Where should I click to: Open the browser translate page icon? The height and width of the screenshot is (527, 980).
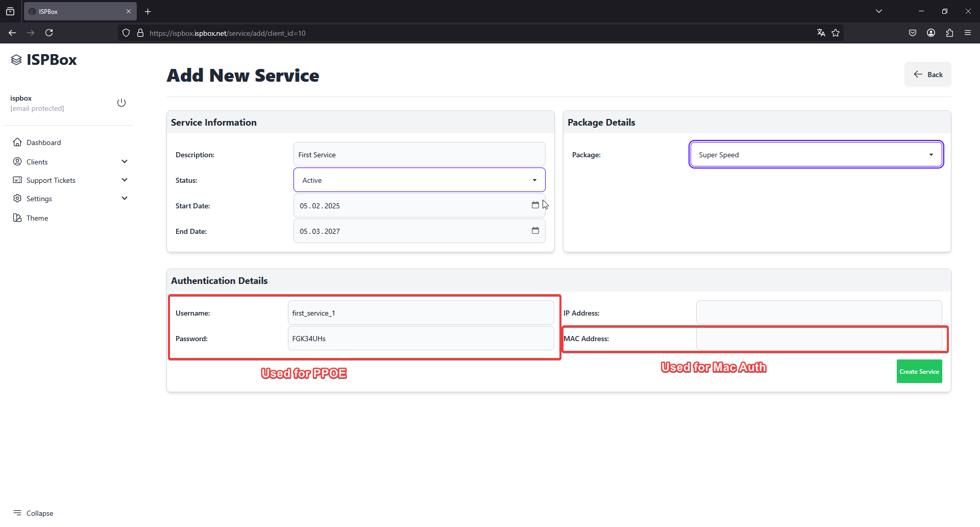click(x=821, y=33)
